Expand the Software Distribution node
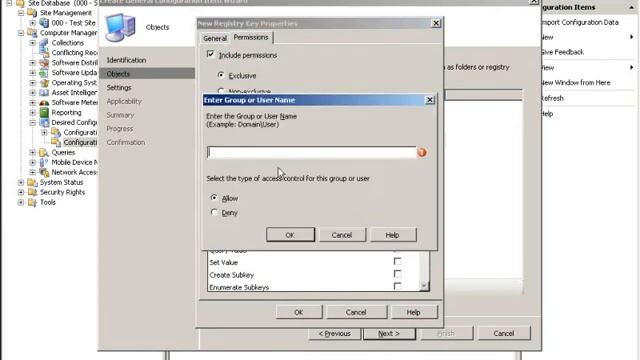This screenshot has height=360, width=640. (33, 62)
